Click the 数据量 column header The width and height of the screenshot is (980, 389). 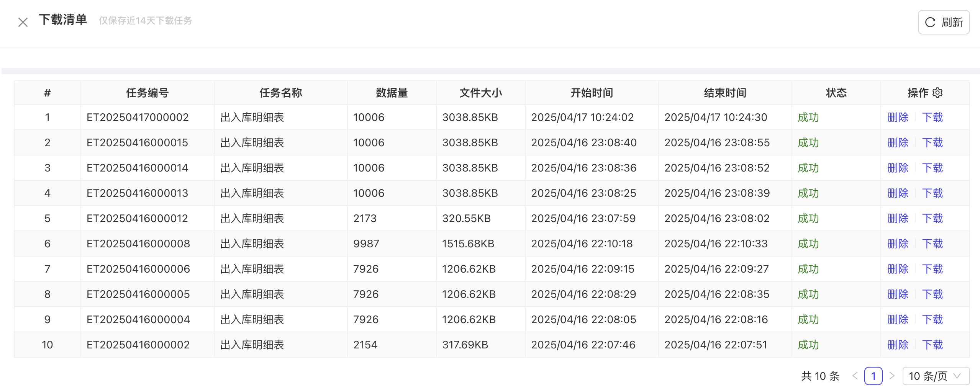(x=392, y=93)
